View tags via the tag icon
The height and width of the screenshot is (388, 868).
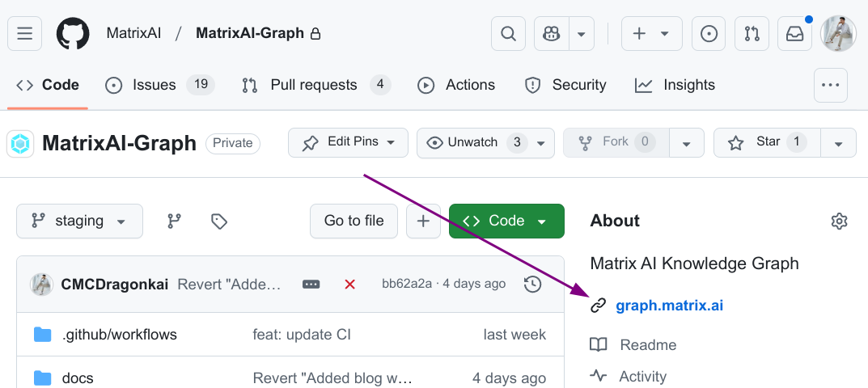point(218,221)
